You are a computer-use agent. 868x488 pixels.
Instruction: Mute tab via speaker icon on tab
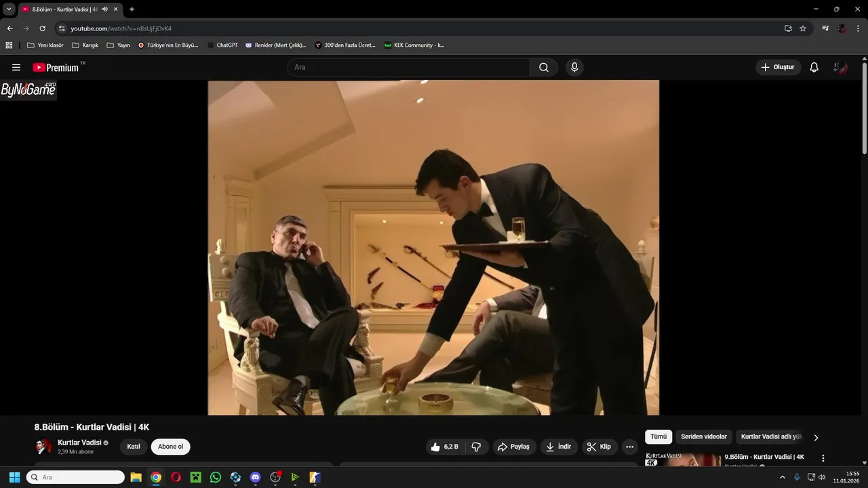(x=105, y=9)
